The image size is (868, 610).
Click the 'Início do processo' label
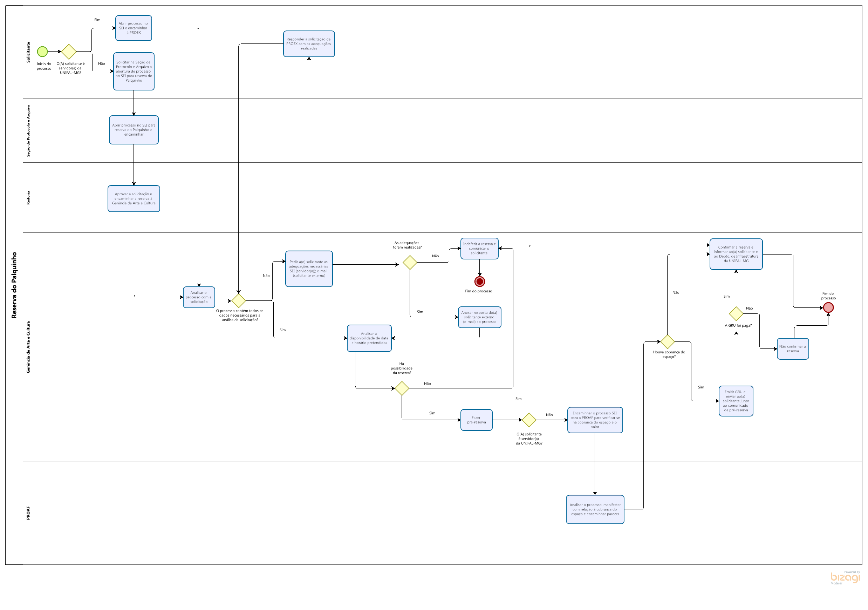point(44,66)
